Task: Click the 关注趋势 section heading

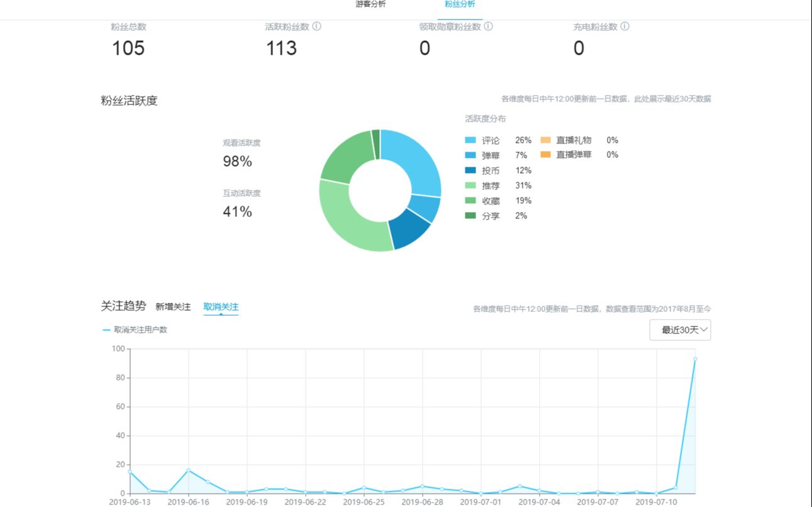Action: (123, 306)
